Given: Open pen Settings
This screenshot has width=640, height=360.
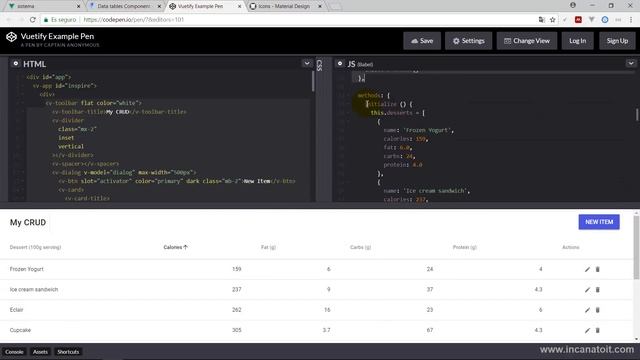Looking at the screenshot, I should (x=469, y=41).
